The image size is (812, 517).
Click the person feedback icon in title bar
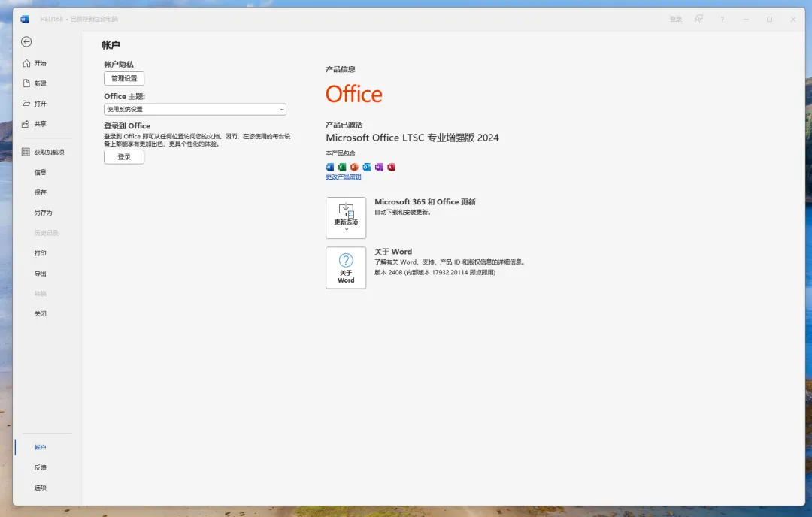point(698,19)
